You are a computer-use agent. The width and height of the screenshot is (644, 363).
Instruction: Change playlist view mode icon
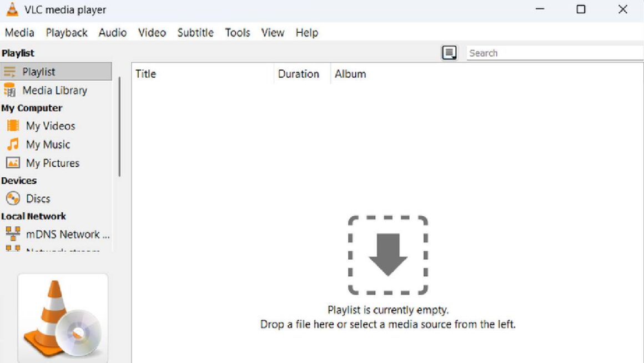pos(449,53)
